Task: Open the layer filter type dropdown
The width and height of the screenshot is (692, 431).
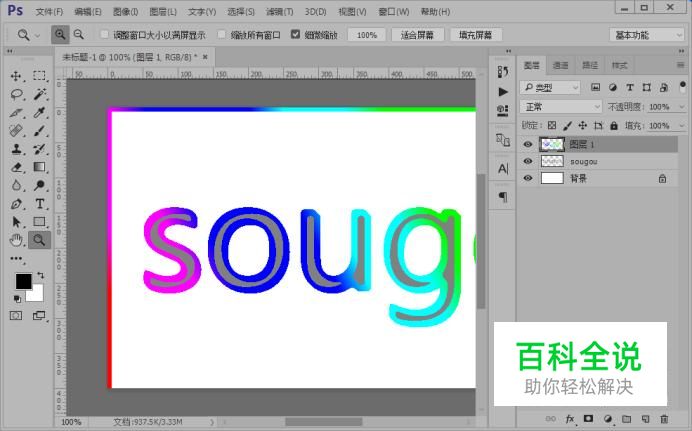Action: pyautogui.click(x=550, y=88)
